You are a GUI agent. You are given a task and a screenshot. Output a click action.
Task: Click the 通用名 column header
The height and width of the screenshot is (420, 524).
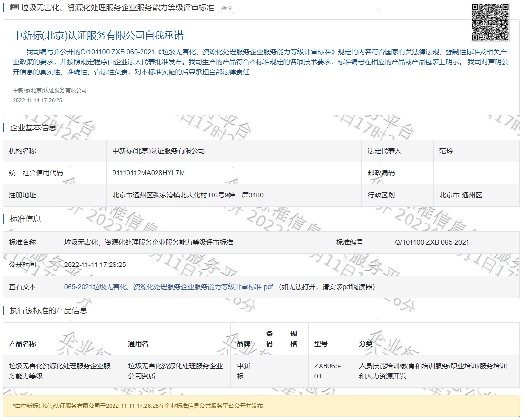[138, 344]
